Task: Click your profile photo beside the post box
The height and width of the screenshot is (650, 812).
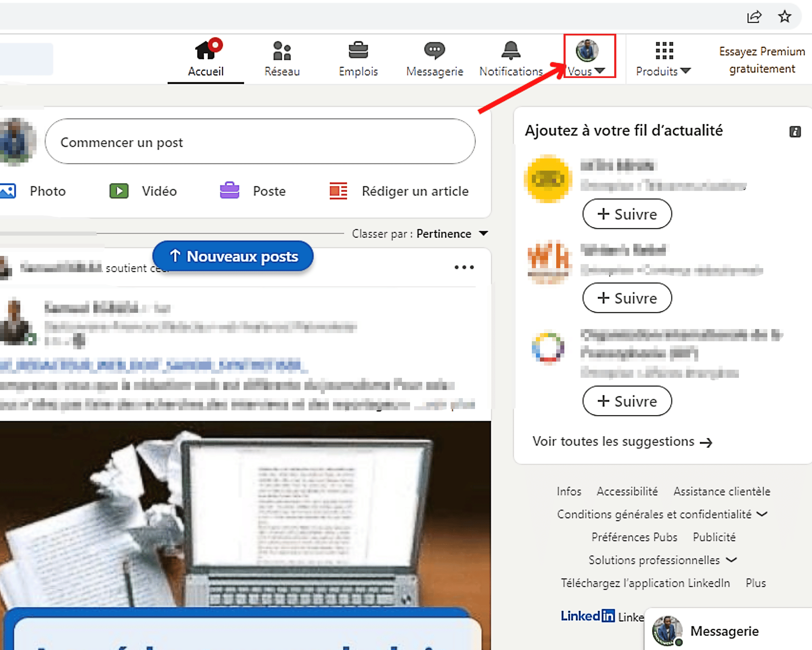Action: click(17, 141)
